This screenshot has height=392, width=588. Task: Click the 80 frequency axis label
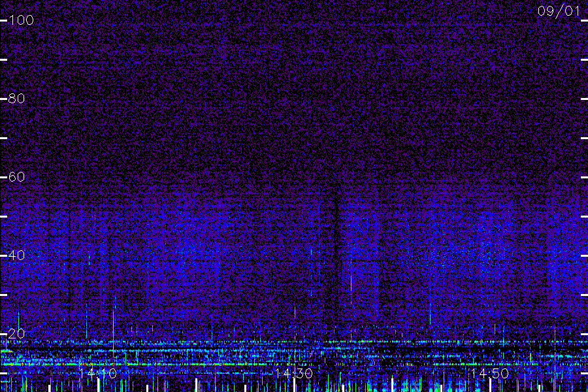click(16, 99)
